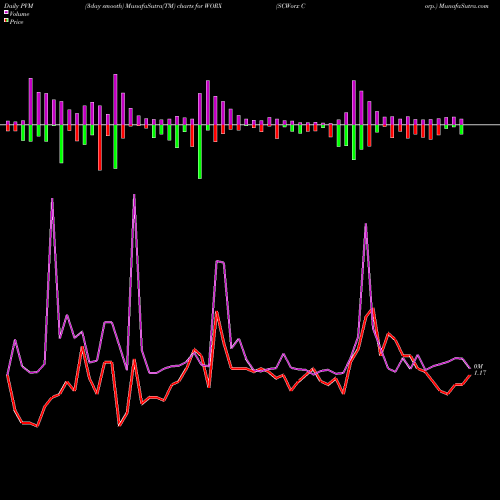Click the purple Volume legend swatch

pyautogui.click(x=6, y=13)
